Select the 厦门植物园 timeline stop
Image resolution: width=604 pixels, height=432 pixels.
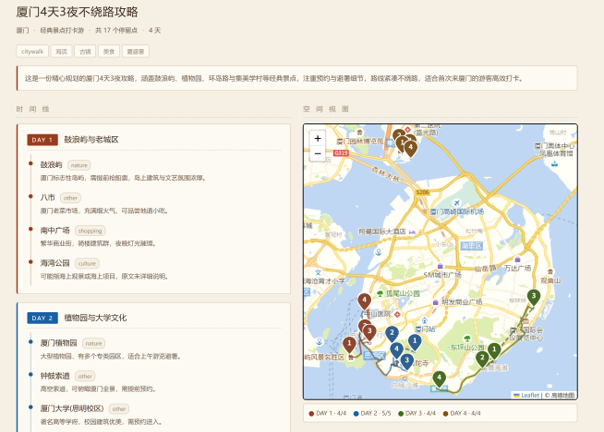pos(59,343)
